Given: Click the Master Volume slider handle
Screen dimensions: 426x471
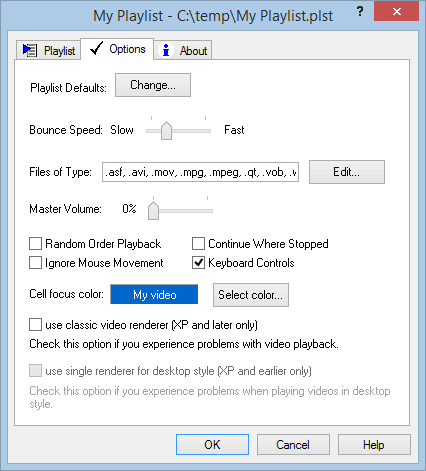Looking at the screenshot, I should [153, 211].
